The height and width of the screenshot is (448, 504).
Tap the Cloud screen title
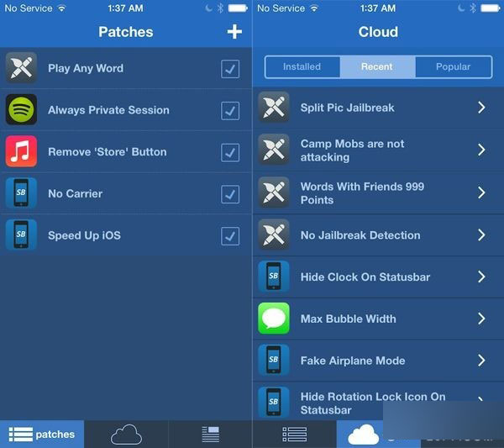click(378, 32)
